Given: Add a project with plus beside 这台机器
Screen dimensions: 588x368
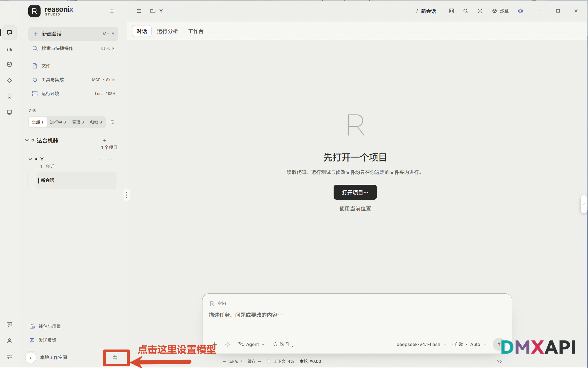Looking at the screenshot, I should [105, 140].
